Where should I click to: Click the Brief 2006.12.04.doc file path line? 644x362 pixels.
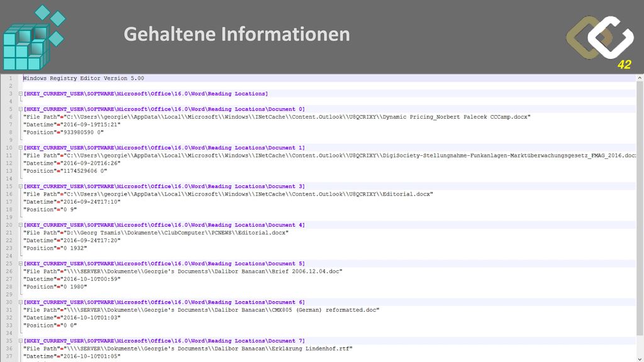(183, 271)
